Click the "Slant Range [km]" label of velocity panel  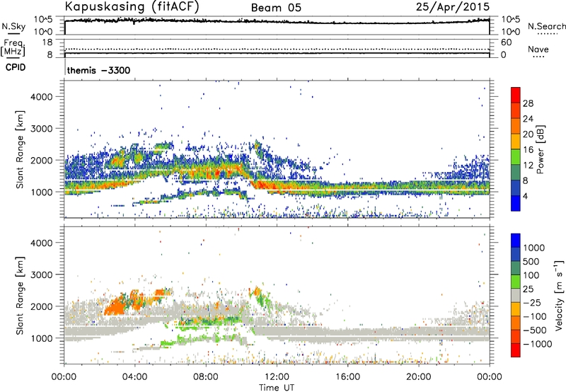[20, 295]
